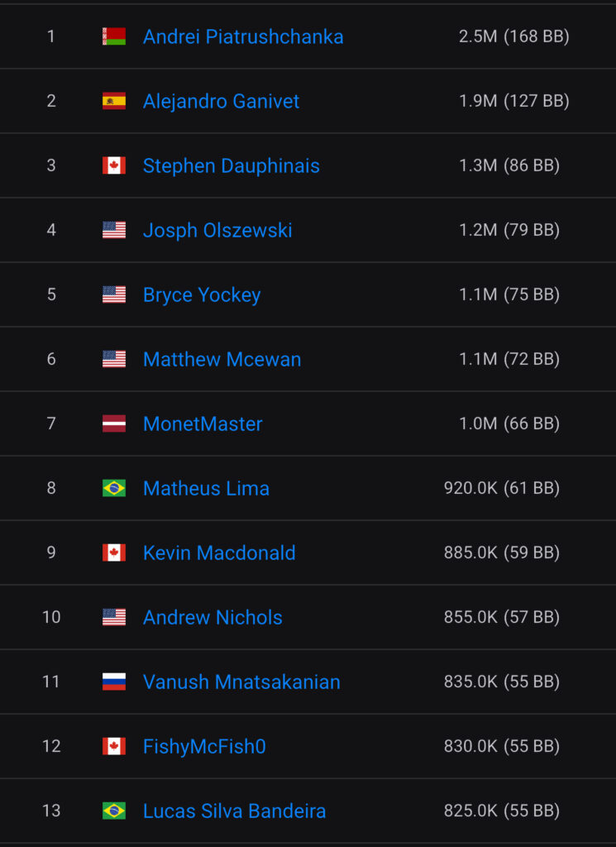The width and height of the screenshot is (616, 847).
Task: Open the FishyMcFish0 player profile
Action: tap(204, 746)
